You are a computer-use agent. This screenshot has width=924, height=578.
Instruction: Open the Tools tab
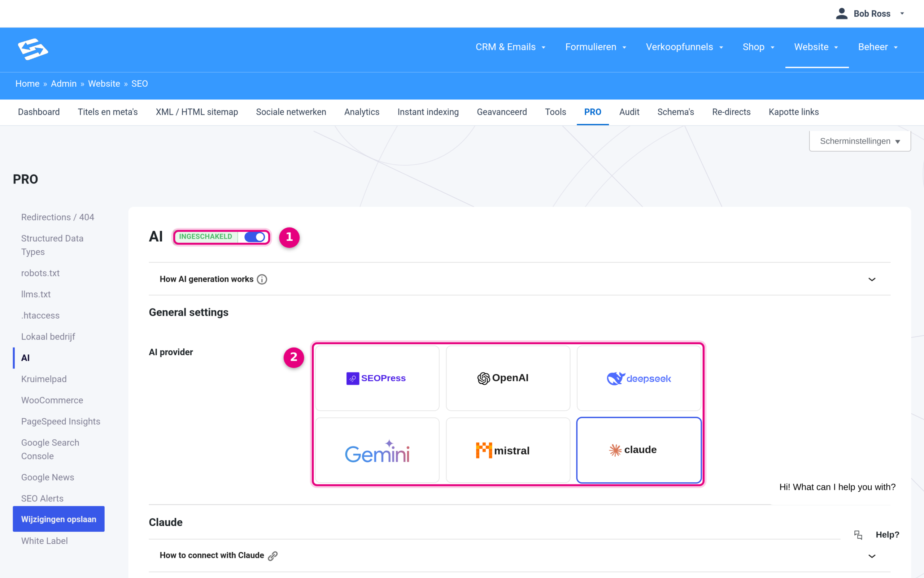point(555,112)
